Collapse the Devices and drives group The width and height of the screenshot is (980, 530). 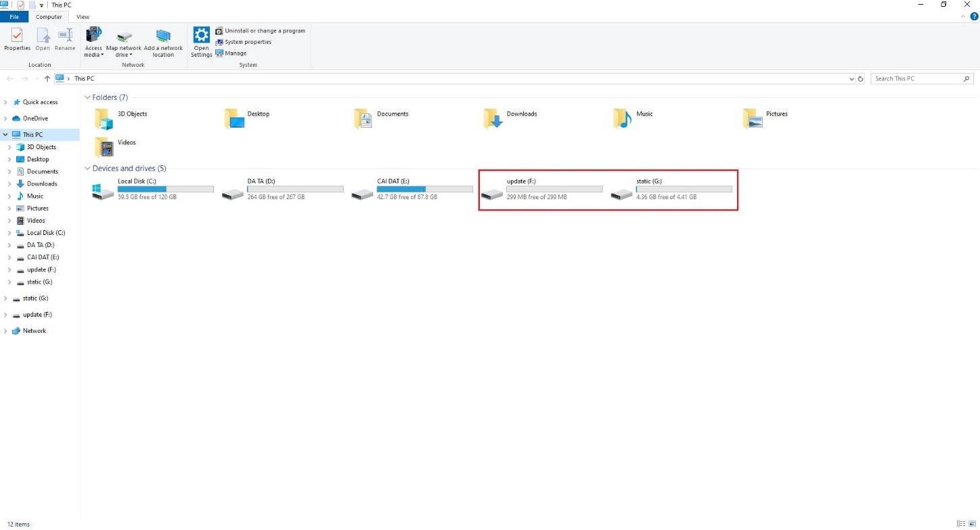coord(87,169)
